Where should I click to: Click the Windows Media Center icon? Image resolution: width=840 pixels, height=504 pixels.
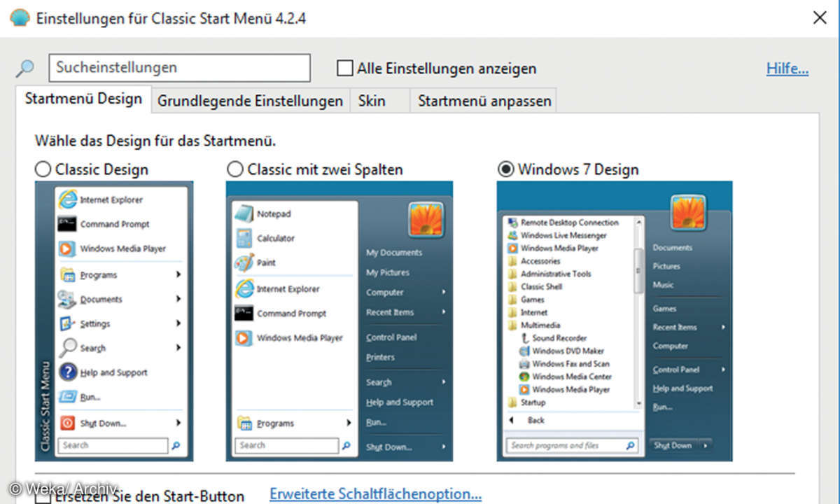tap(524, 377)
